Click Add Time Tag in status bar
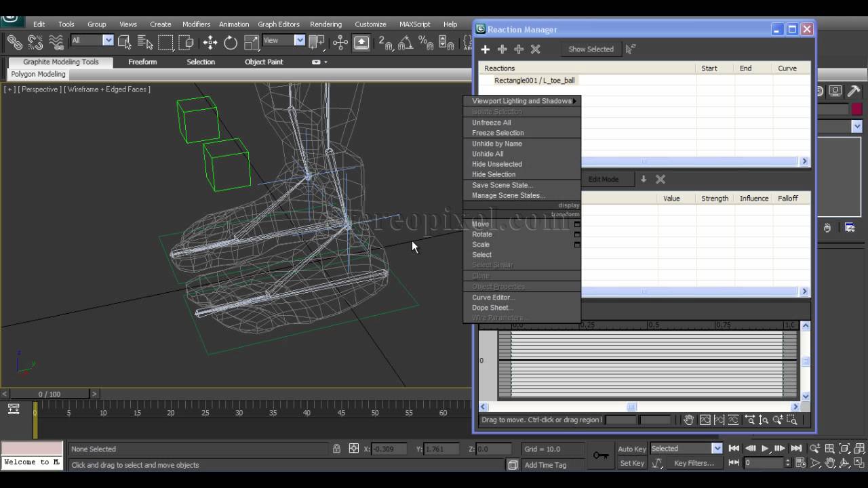The height and width of the screenshot is (488, 868). (545, 465)
